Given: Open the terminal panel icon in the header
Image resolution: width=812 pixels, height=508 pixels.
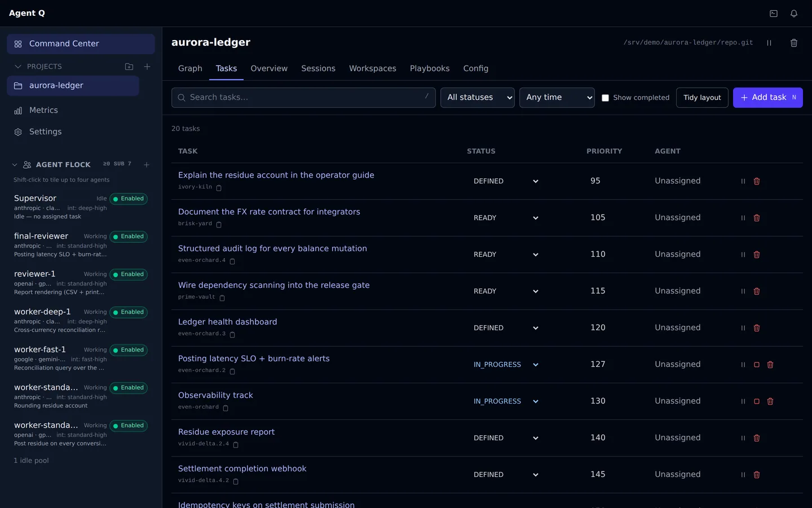Looking at the screenshot, I should click(774, 14).
